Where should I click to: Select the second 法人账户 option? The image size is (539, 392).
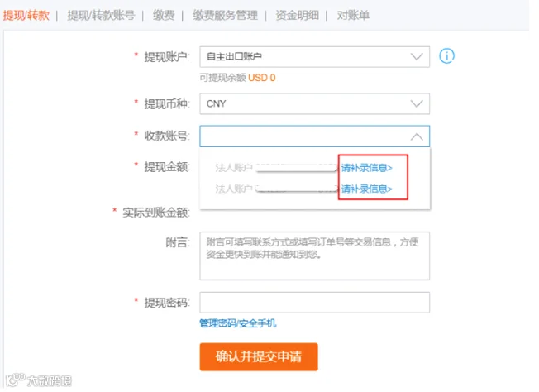click(275, 189)
